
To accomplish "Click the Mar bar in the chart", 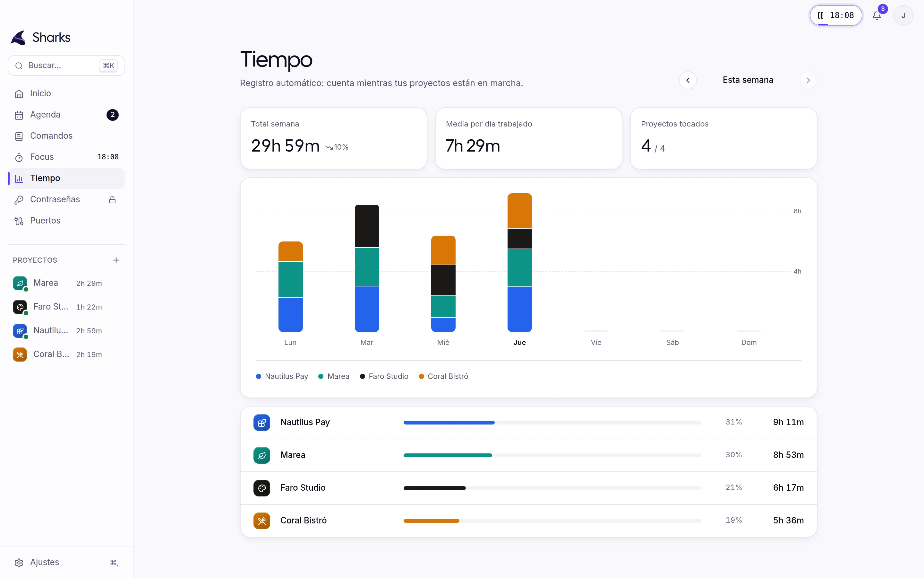I will tap(367, 268).
